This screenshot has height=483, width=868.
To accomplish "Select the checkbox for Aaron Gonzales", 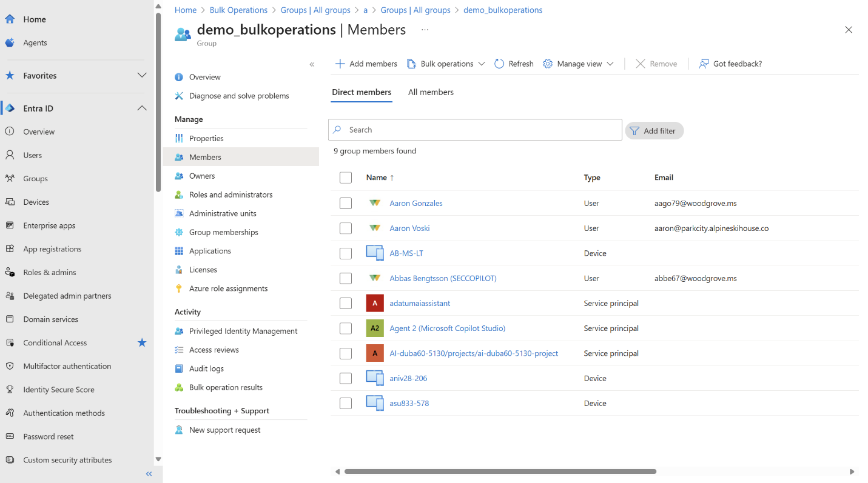I will click(x=345, y=203).
